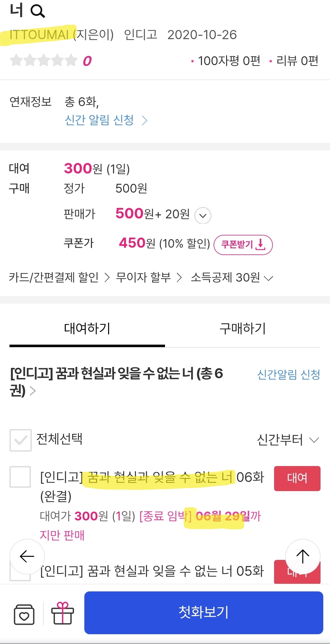Viewport: 330px width, 644px height.
Task: Check the 전체선택 checkbox
Action: [20, 440]
